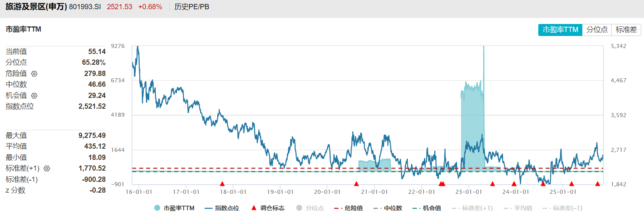Show 标准差(+1) series in legend
This screenshot has width=644, height=217.
tap(472, 208)
